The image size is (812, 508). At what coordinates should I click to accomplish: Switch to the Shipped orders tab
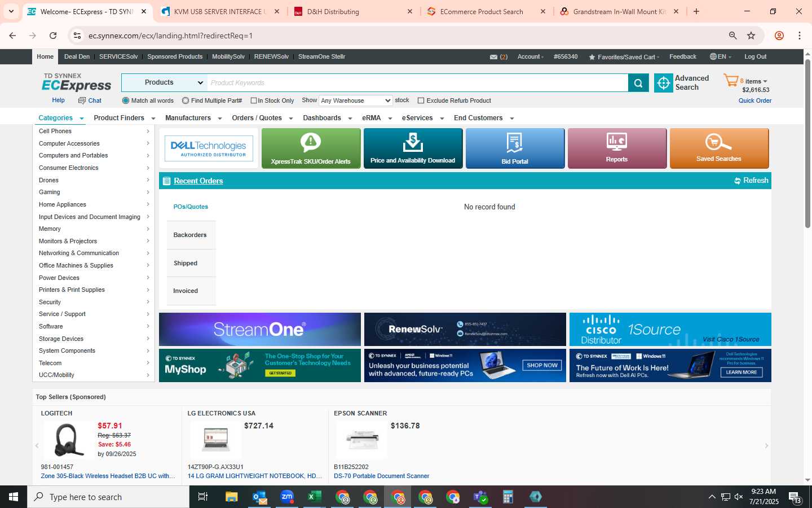tap(191, 263)
